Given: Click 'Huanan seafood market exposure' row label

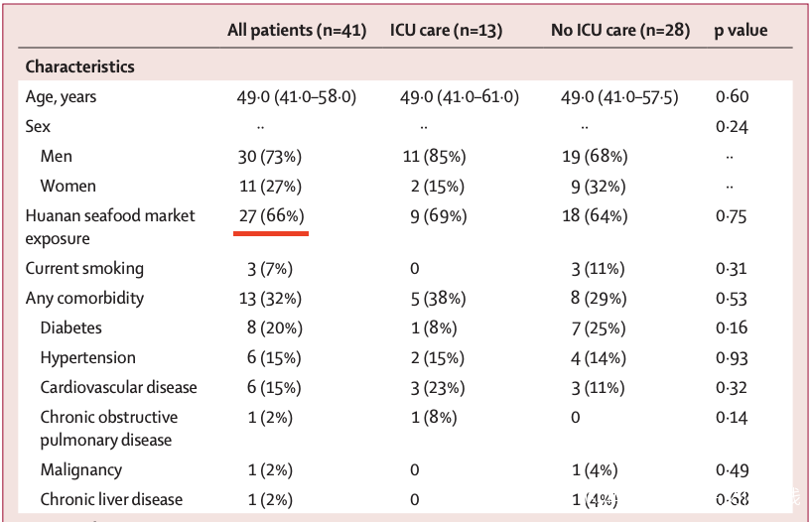Looking at the screenshot, I should click(110, 227).
